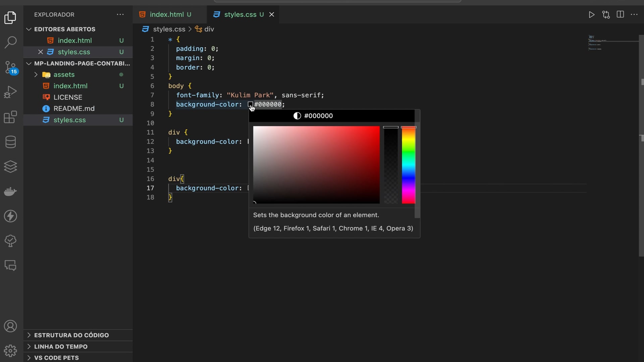Viewport: 644px width, 362px height.
Task: Open Source Control with 15 changes
Action: [10, 67]
